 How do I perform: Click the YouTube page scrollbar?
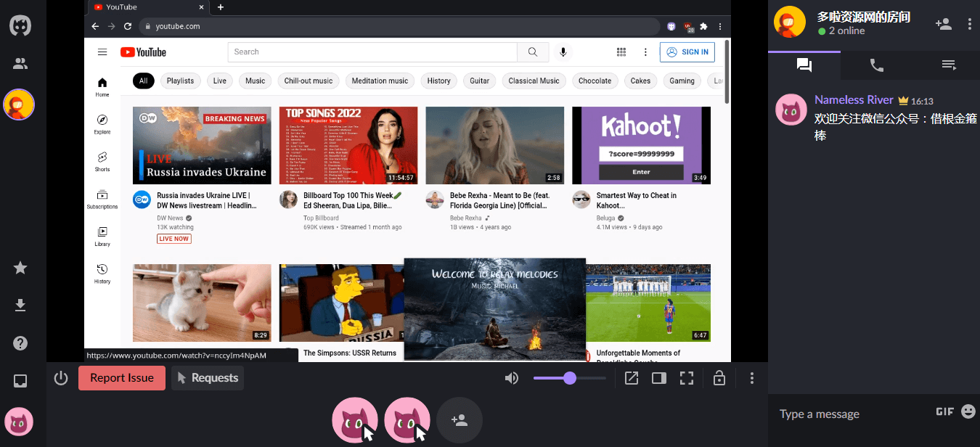[x=727, y=73]
